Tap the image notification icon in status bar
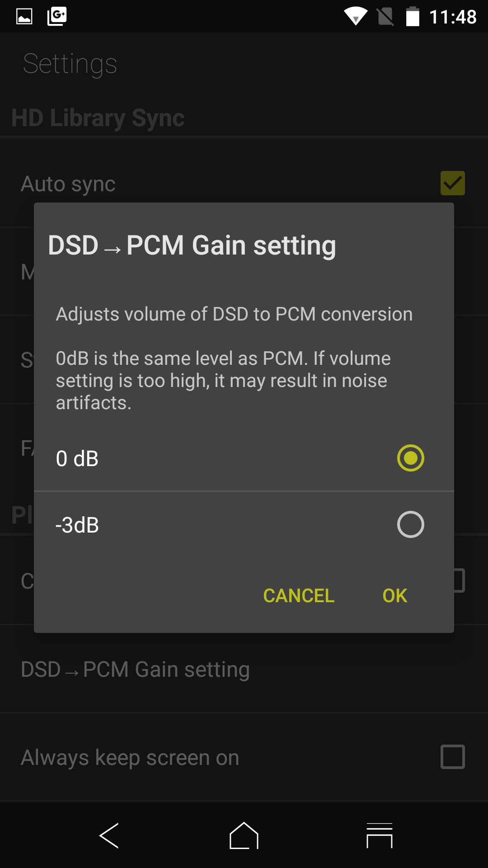488x868 pixels. [24, 17]
